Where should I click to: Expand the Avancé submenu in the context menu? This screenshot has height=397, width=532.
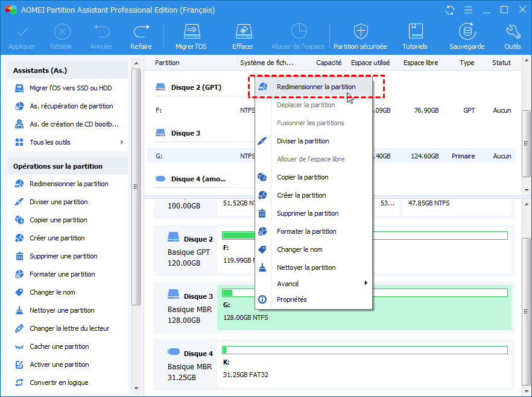pyautogui.click(x=314, y=284)
